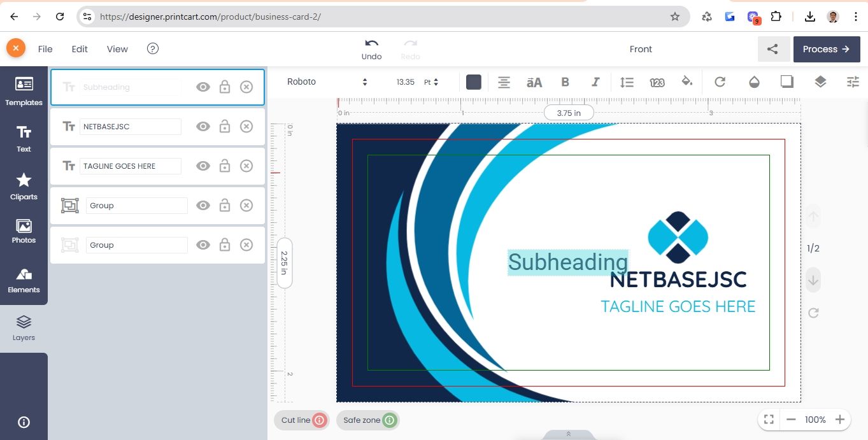Viewport: 868px width, 440px height.
Task: Open the View menu
Action: [x=117, y=49]
